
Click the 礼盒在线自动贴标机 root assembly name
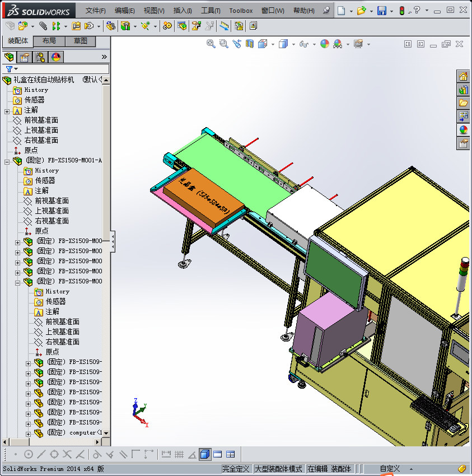click(44, 80)
